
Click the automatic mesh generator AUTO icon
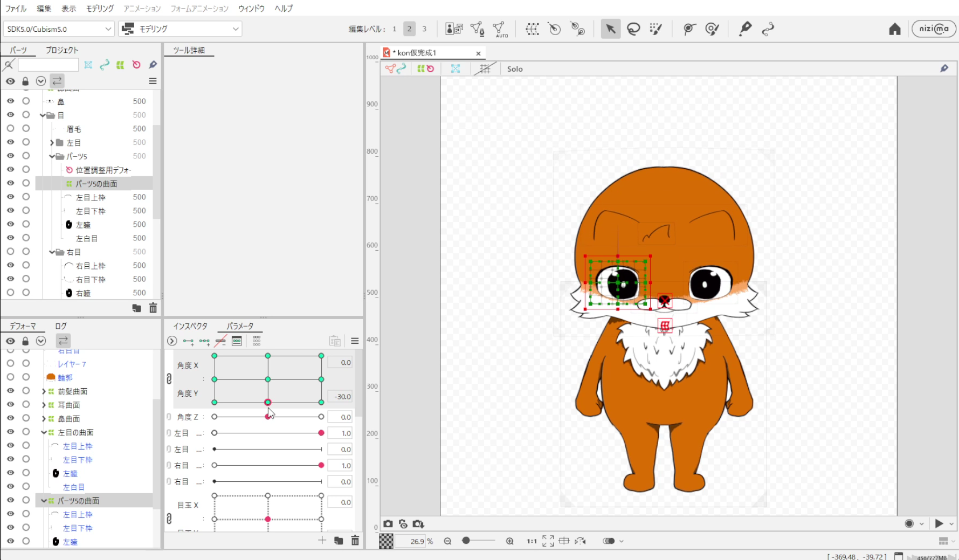click(500, 29)
